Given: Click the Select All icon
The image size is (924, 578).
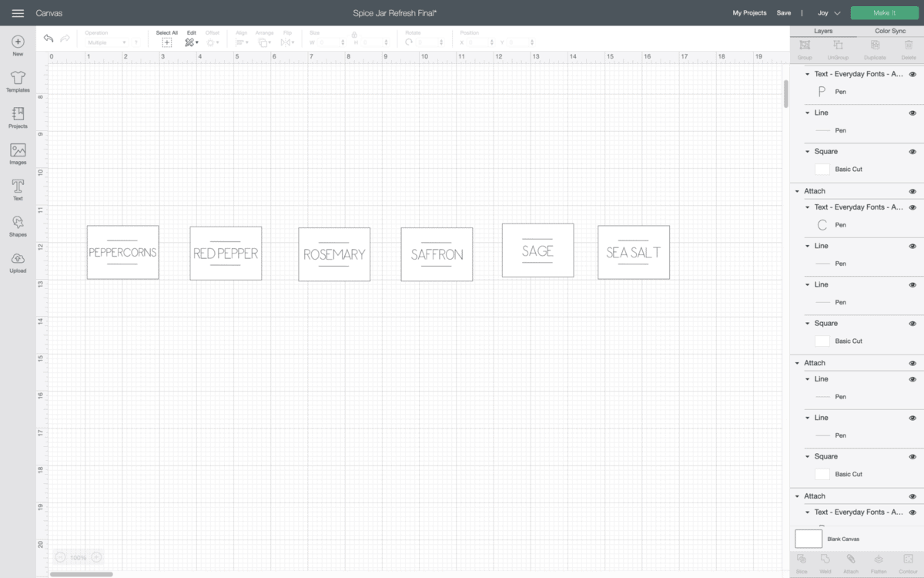Looking at the screenshot, I should pos(166,42).
